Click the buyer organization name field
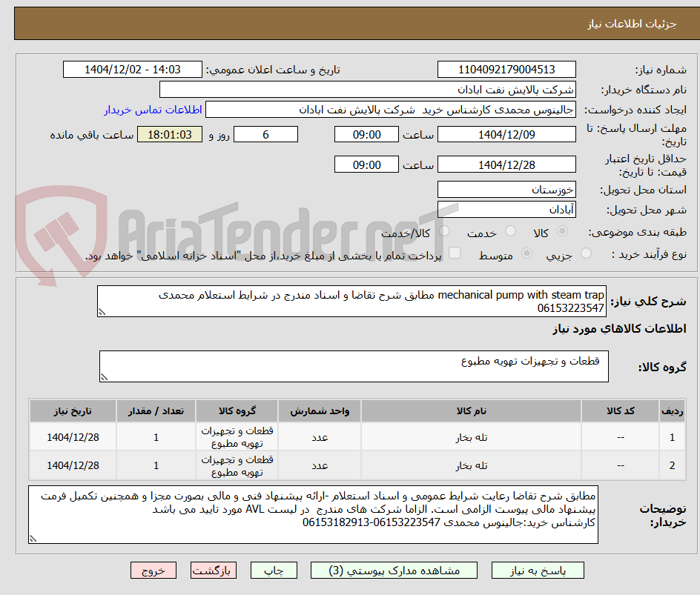Viewport: 700px width, 595px height. pyautogui.click(x=367, y=90)
